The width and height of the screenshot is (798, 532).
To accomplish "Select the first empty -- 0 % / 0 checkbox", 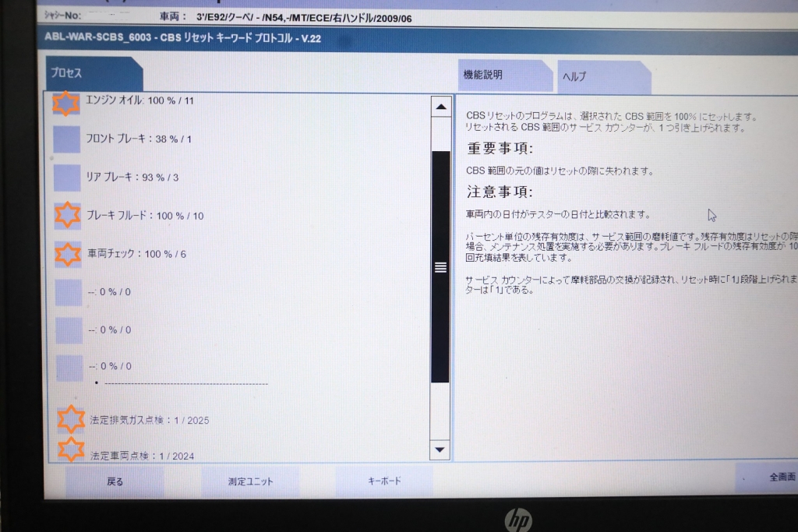I will [x=69, y=292].
